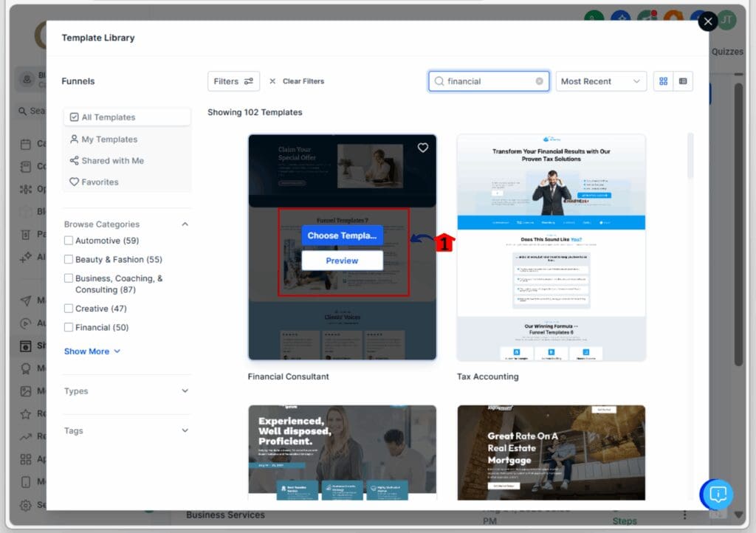
Task: Clear the financial search text with the x icon
Action: [538, 81]
